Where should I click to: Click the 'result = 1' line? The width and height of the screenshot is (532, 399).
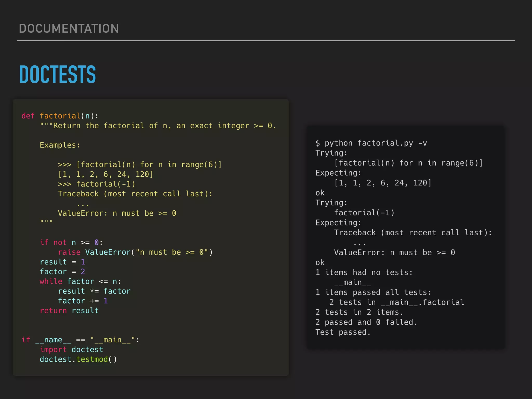pyautogui.click(x=62, y=262)
